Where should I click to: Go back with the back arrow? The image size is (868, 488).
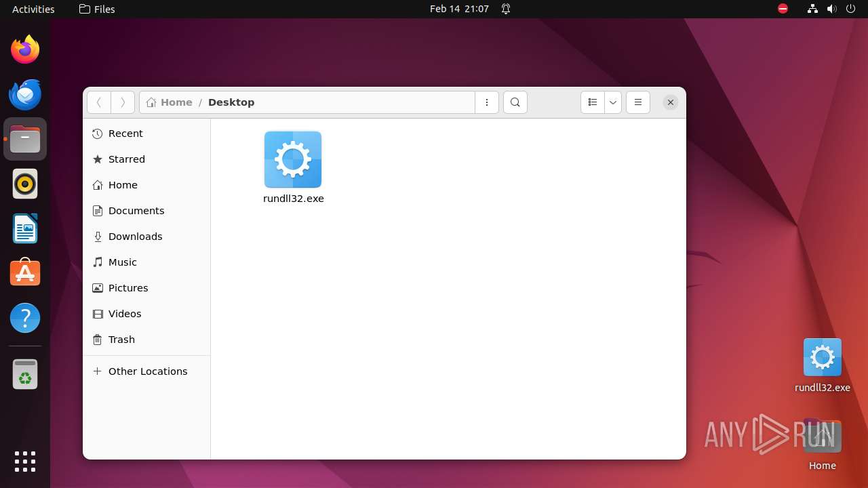point(99,102)
